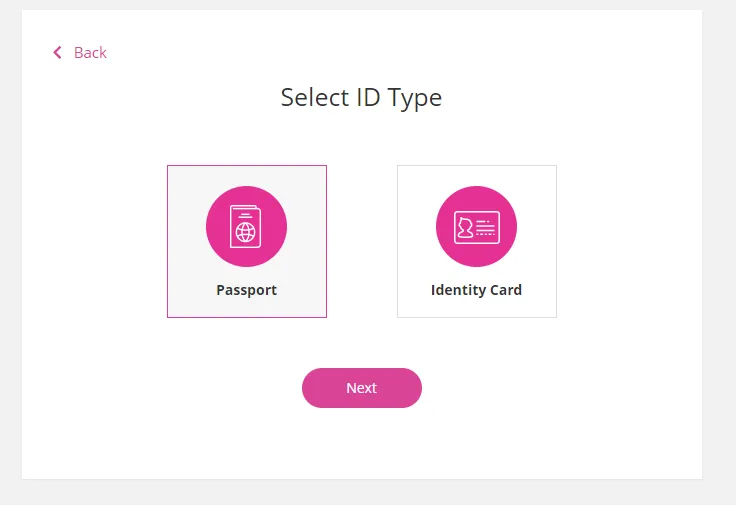Click the globe emblem on passport icon
The height and width of the screenshot is (505, 736).
tap(245, 232)
